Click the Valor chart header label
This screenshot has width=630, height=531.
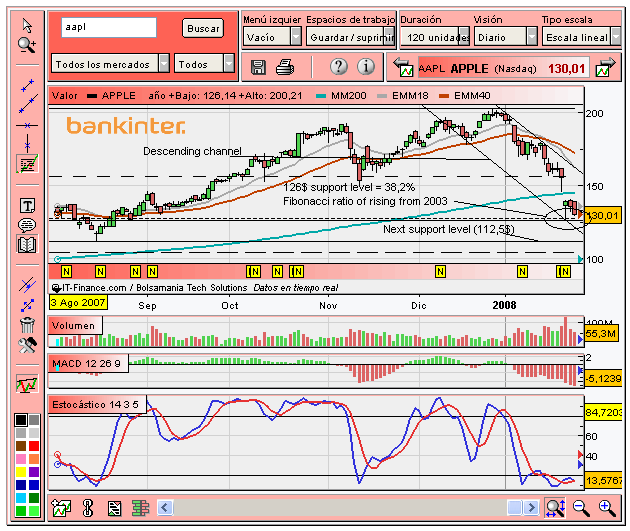point(65,96)
